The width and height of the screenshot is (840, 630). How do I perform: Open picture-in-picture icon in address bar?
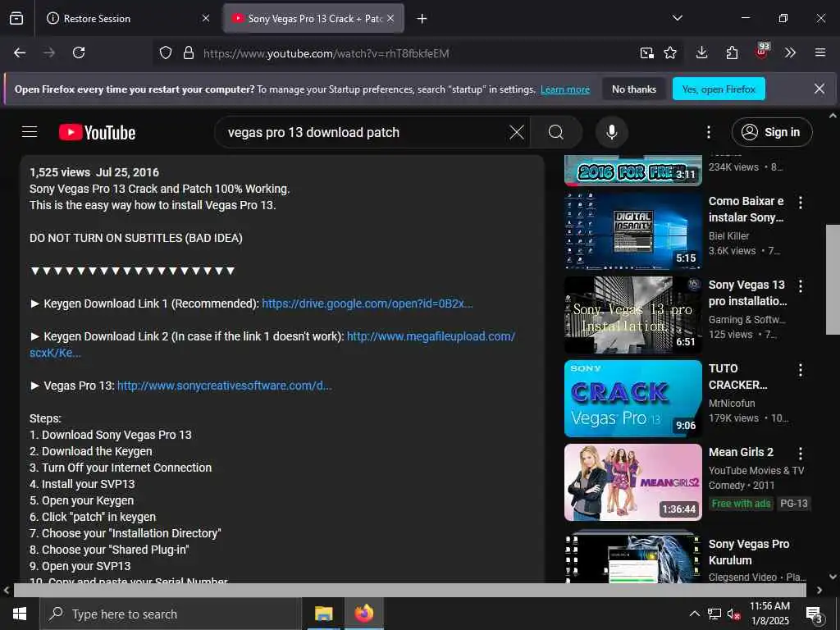click(646, 53)
